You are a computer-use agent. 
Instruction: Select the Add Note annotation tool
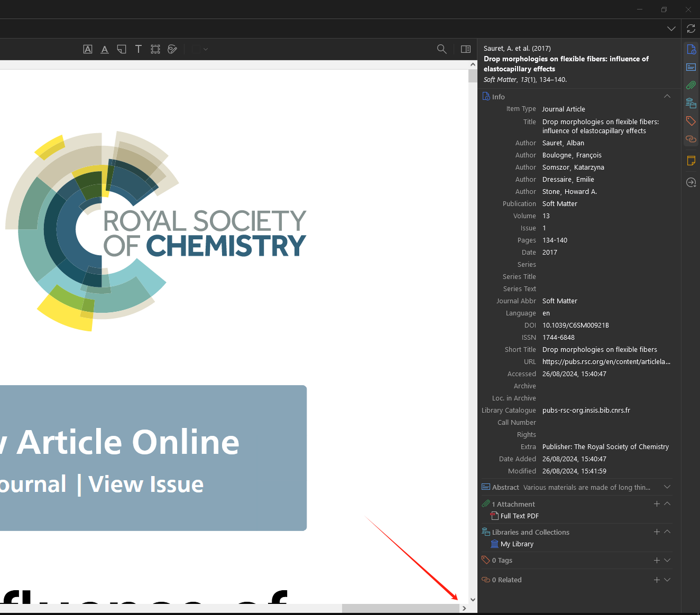pyautogui.click(x=122, y=49)
